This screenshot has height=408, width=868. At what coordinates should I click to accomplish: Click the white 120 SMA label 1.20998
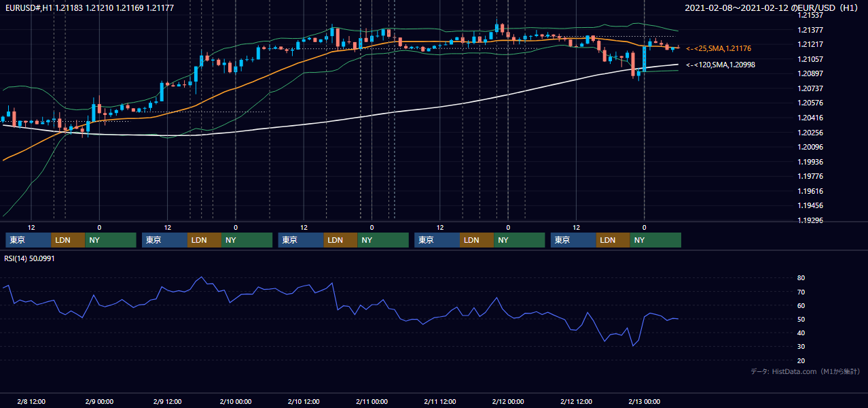[721, 65]
